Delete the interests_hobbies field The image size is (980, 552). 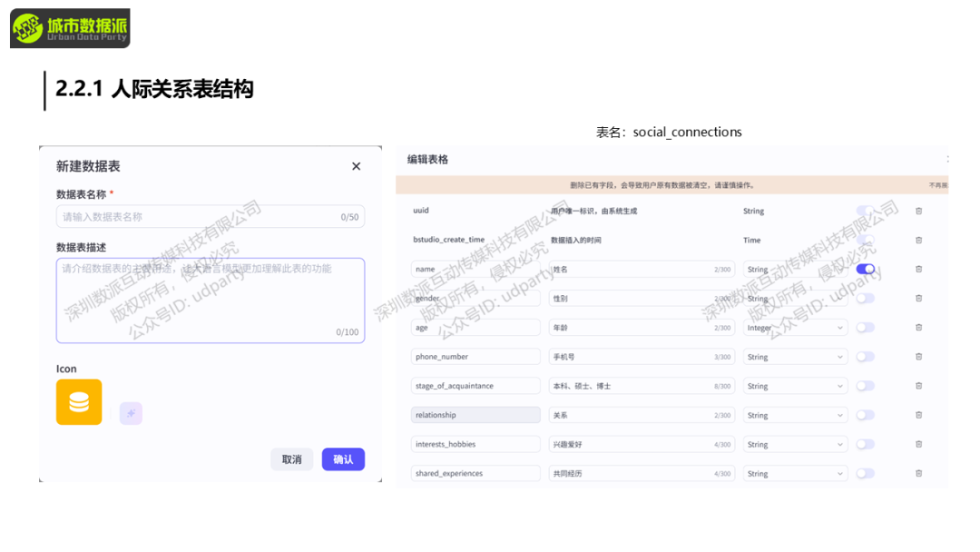[x=918, y=444]
